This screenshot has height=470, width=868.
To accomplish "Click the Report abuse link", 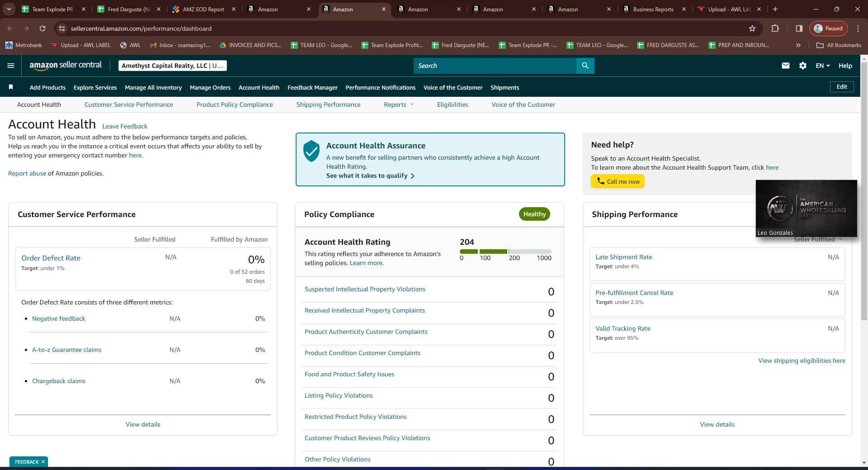I will [x=27, y=173].
